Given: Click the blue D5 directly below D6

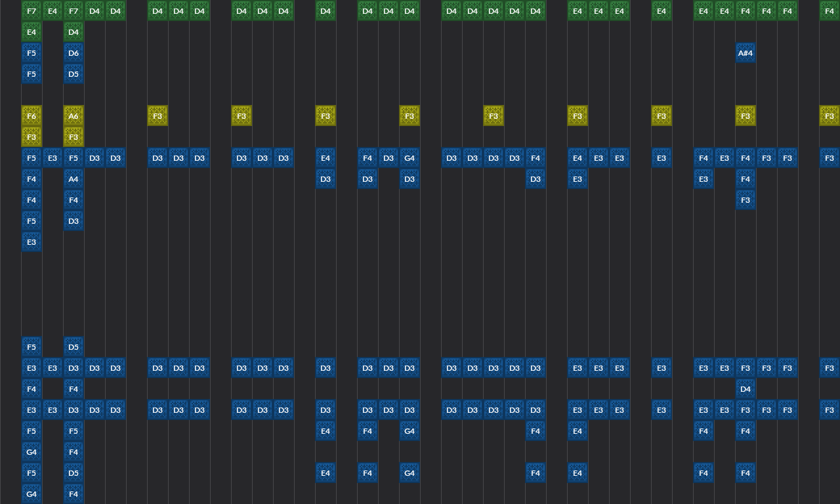Looking at the screenshot, I should point(73,74).
